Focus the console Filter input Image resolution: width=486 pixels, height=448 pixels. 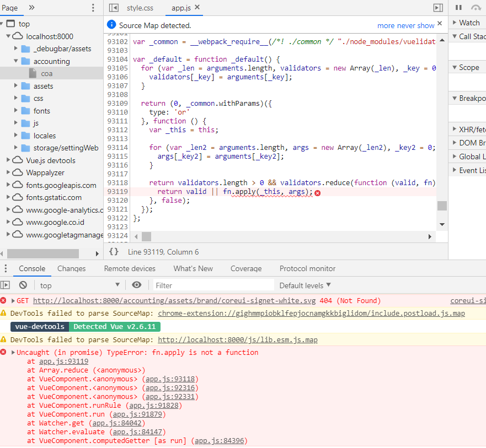tap(213, 285)
